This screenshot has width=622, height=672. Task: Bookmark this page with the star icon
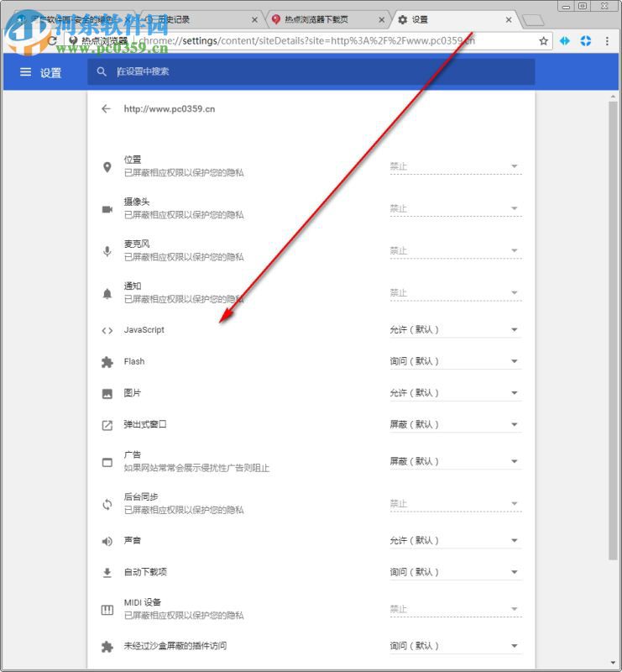(544, 40)
